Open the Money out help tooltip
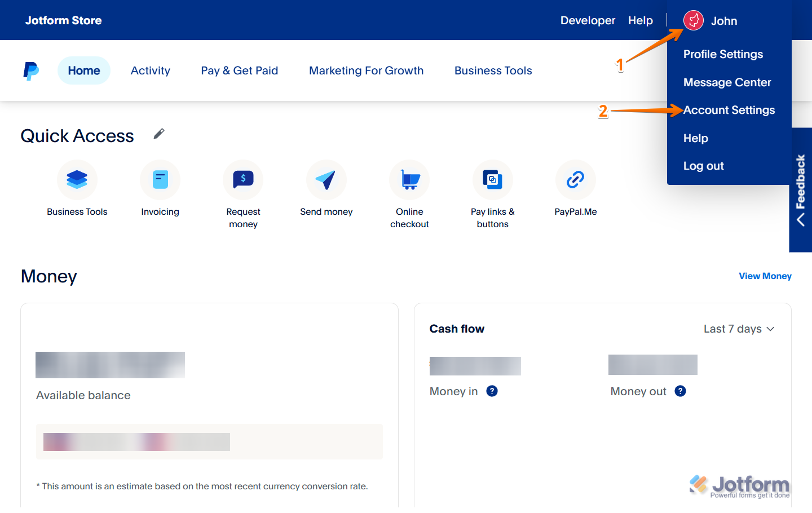812x513 pixels. (x=679, y=391)
